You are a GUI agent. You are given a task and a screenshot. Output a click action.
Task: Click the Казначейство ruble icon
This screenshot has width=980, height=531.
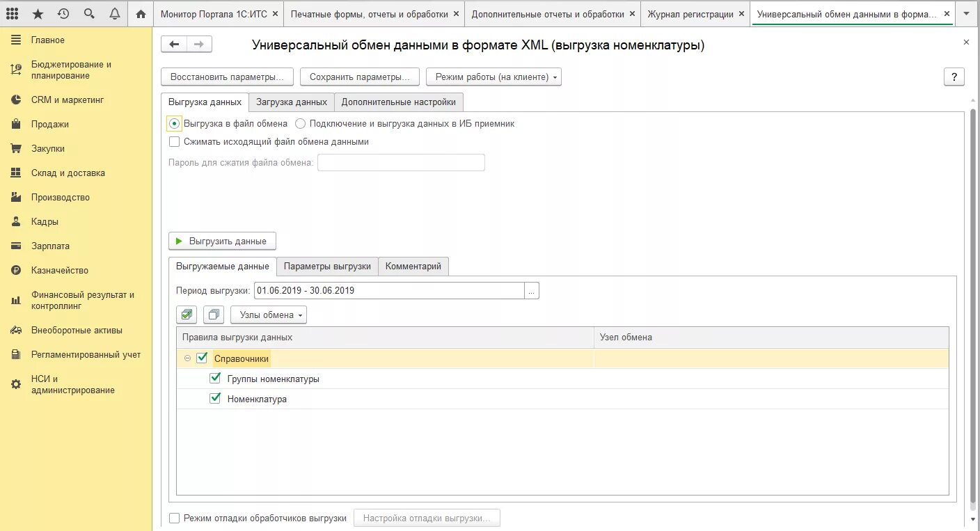[x=16, y=270]
